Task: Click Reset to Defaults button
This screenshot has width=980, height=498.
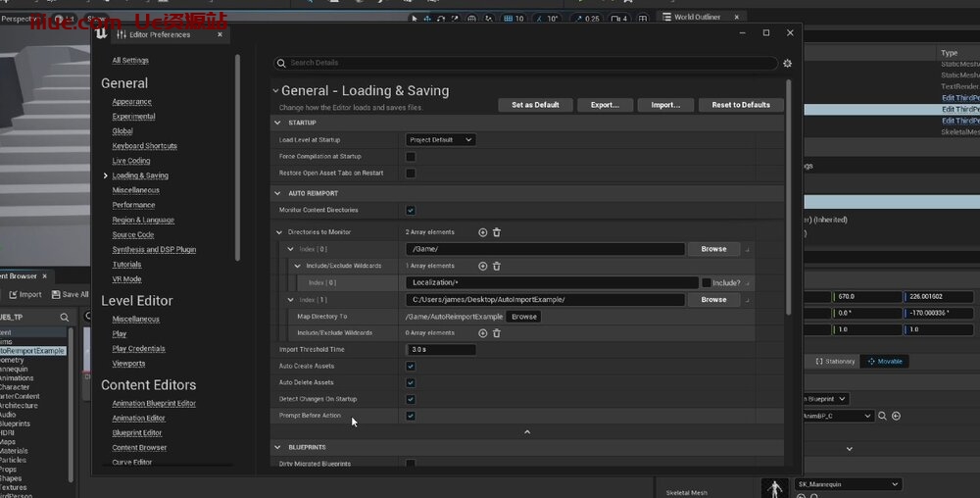Action: click(741, 105)
